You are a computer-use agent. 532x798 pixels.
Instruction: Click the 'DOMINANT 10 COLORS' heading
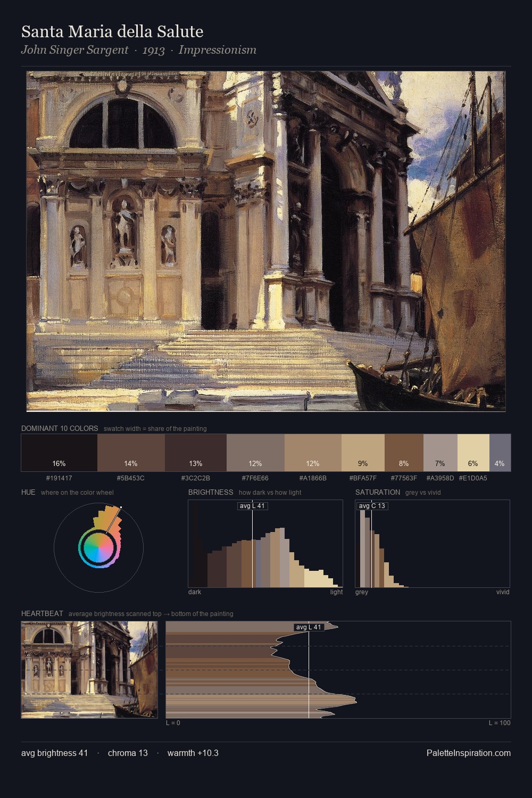pyautogui.click(x=60, y=428)
